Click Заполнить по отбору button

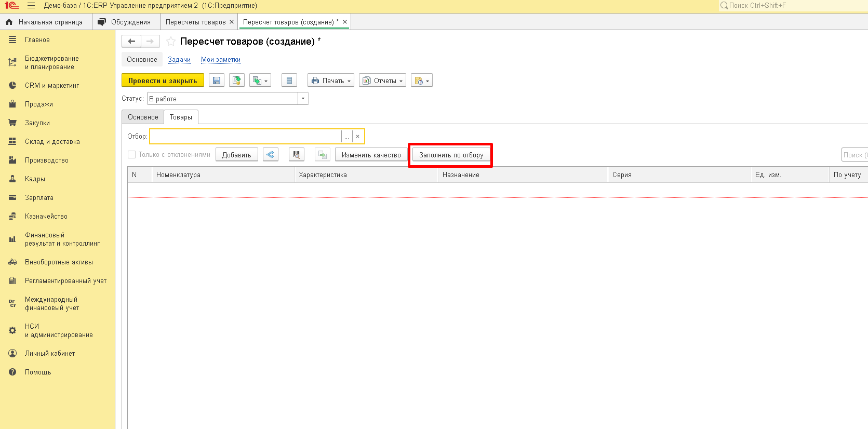(x=451, y=155)
